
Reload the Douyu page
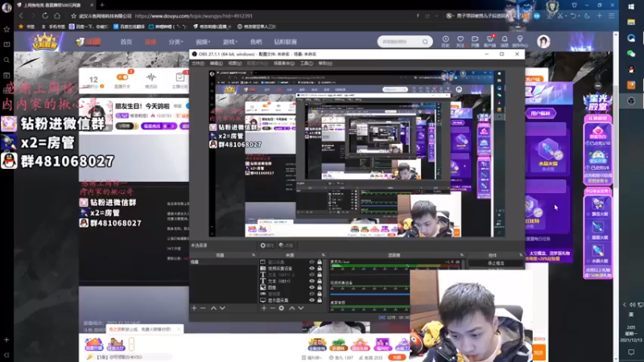(x=45, y=16)
